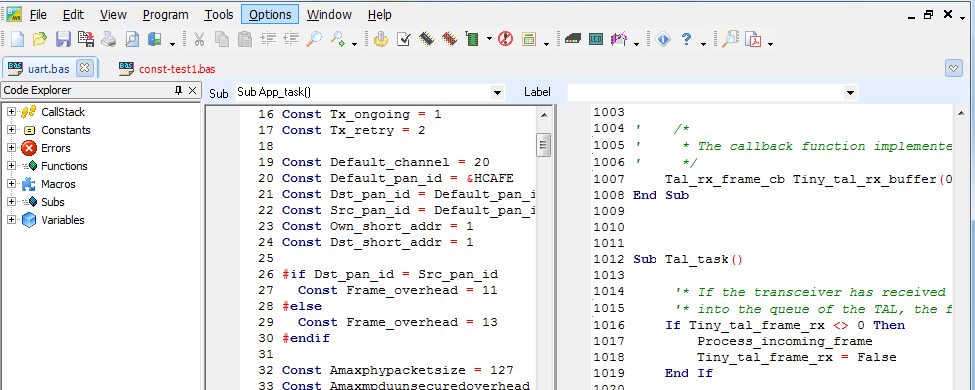This screenshot has height=390, width=975.
Task: Select Errors in Code Explorer
Action: (55, 148)
